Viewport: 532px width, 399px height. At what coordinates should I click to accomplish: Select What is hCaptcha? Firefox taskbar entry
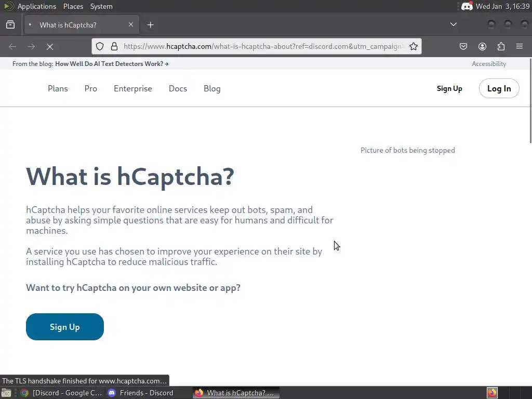236,393
